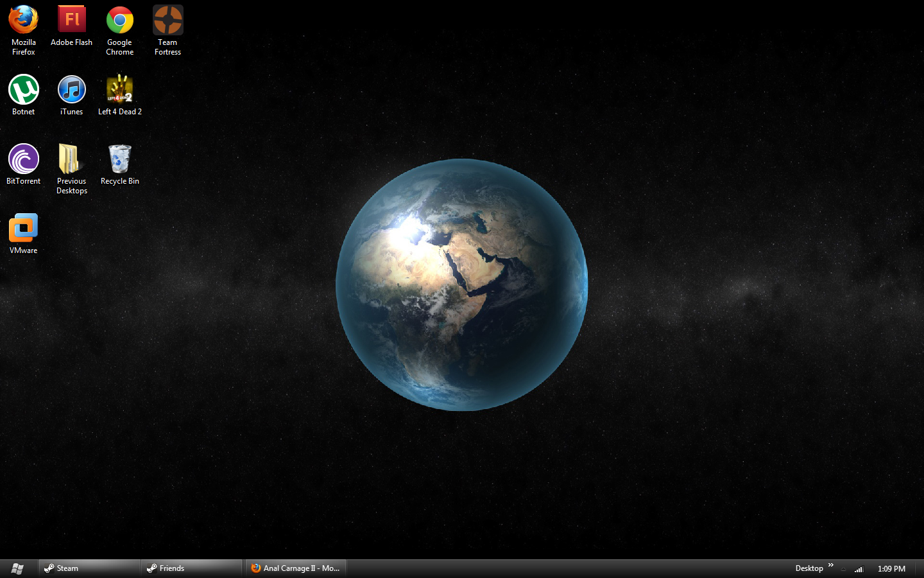Launch Adobe Flash
The height and width of the screenshot is (578, 924).
click(x=71, y=19)
